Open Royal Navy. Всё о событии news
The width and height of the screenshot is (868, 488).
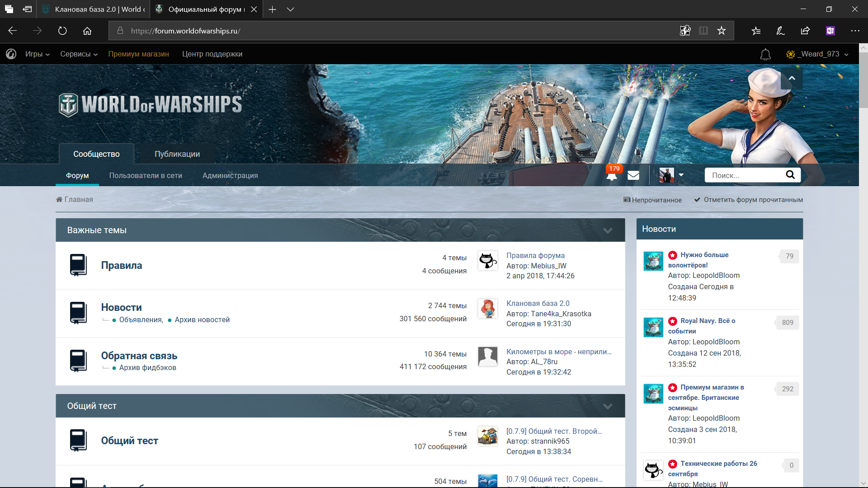702,326
